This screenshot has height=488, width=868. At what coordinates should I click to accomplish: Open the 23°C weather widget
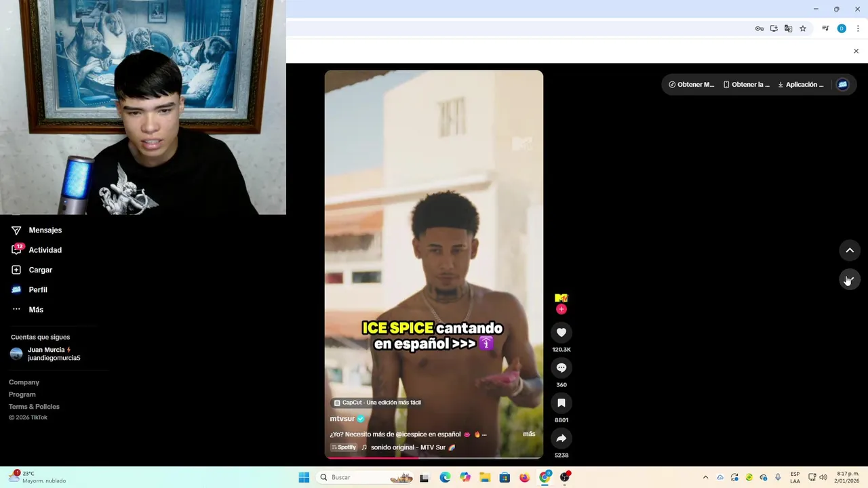pyautogui.click(x=37, y=477)
